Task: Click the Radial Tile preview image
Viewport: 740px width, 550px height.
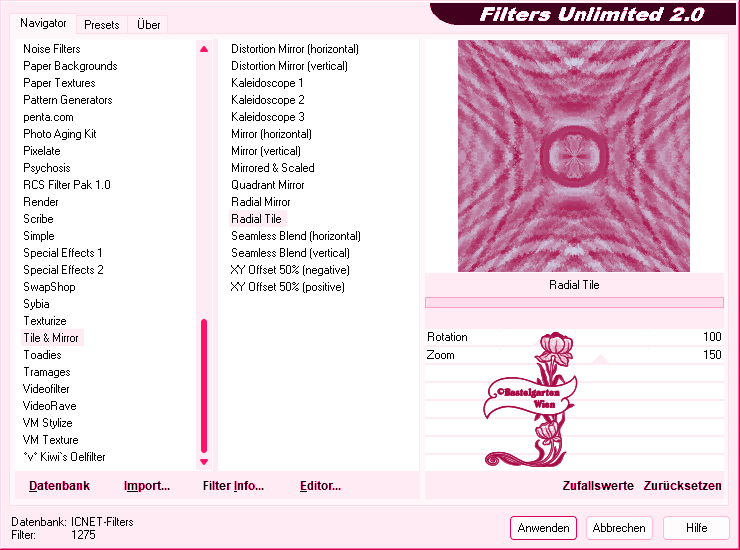Action: click(x=574, y=156)
